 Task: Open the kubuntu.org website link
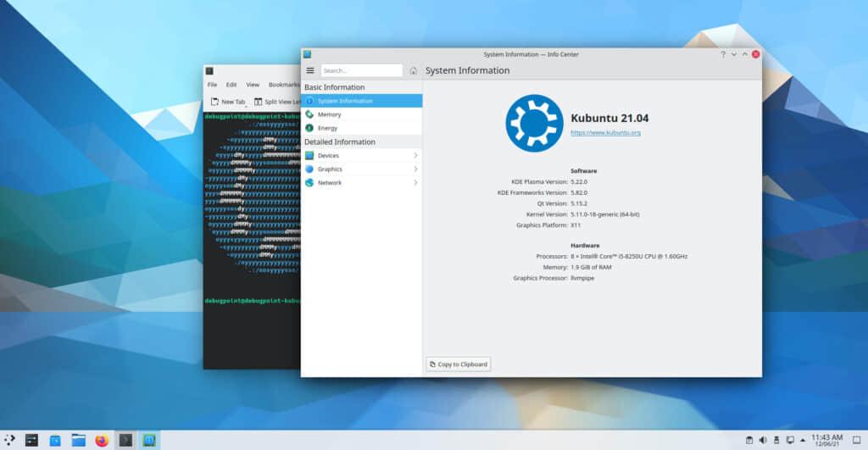(605, 133)
